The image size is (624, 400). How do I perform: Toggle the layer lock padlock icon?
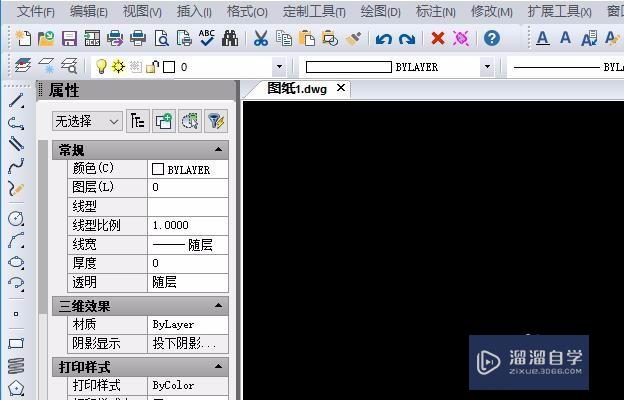coord(151,67)
